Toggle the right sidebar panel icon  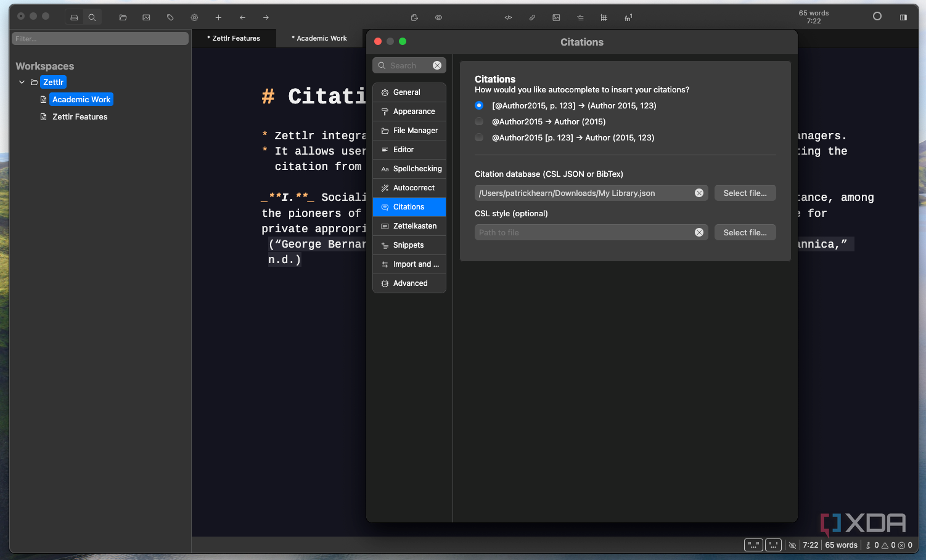click(x=903, y=17)
